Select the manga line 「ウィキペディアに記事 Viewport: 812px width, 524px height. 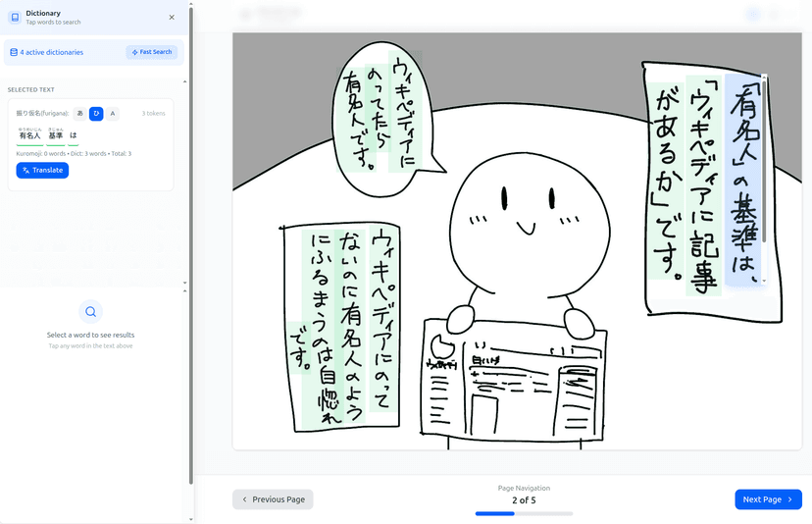[x=704, y=185]
